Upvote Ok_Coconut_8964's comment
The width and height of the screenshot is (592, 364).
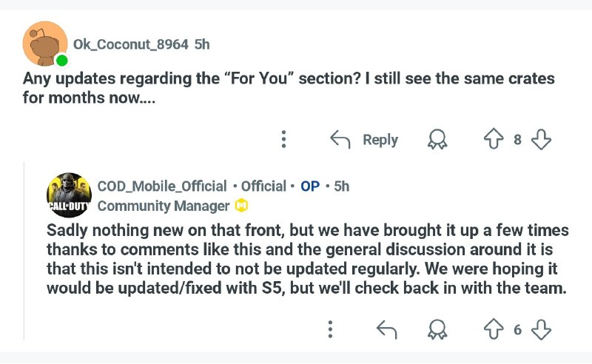click(494, 139)
